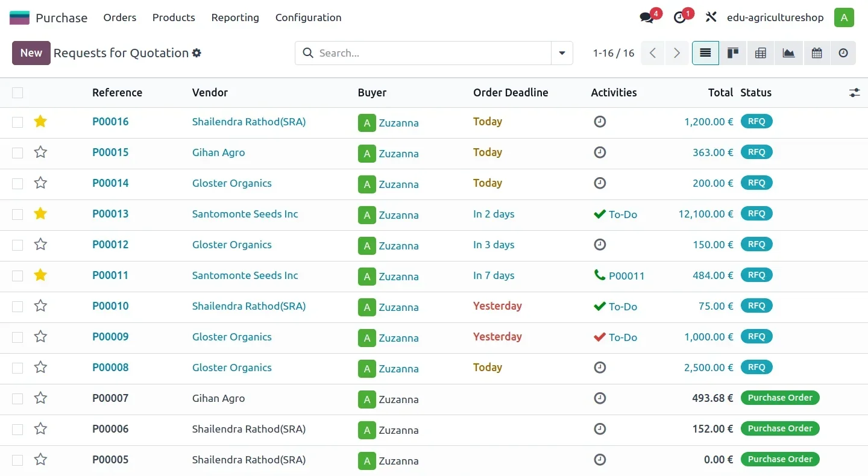Open the debug tools wrench icon
This screenshot has width=868, height=476.
tap(711, 17)
